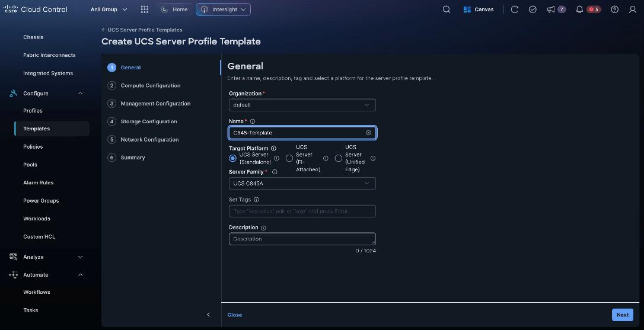Go to Summary step

pyautogui.click(x=133, y=158)
